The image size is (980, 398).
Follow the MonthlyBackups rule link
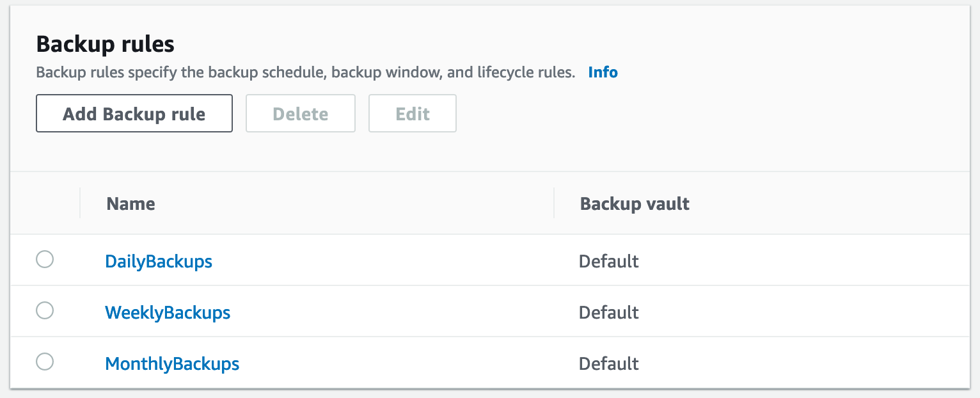pyautogui.click(x=172, y=363)
